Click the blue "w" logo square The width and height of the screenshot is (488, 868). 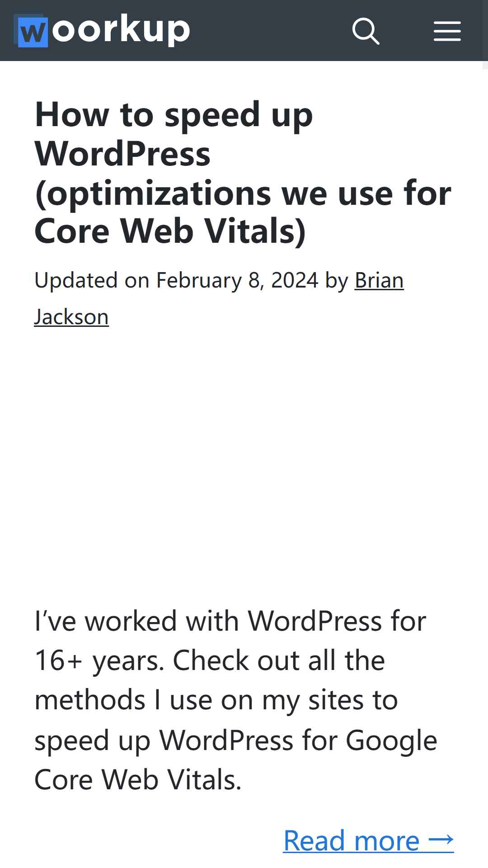33,32
